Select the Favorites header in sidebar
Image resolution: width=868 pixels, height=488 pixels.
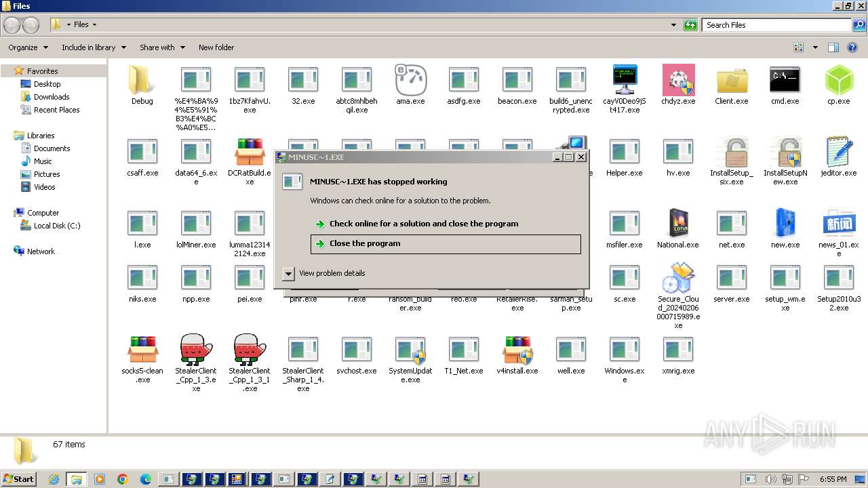point(42,71)
